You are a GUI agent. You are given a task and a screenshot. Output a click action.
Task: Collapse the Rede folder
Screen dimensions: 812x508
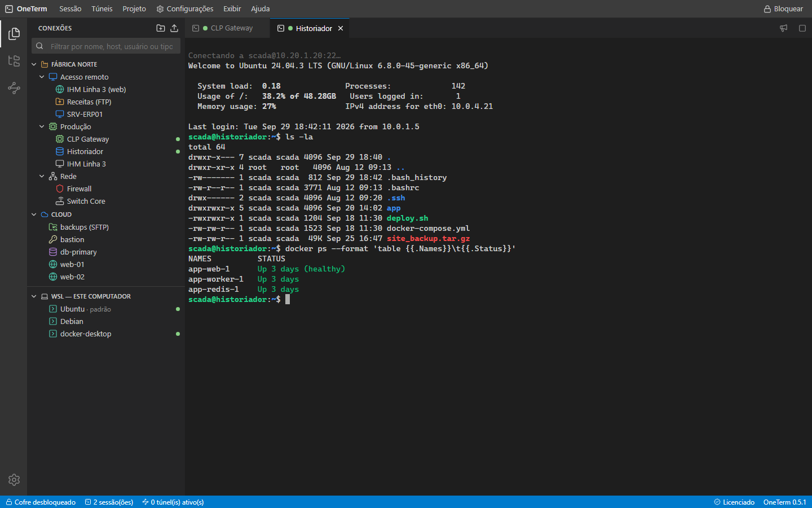(42, 176)
